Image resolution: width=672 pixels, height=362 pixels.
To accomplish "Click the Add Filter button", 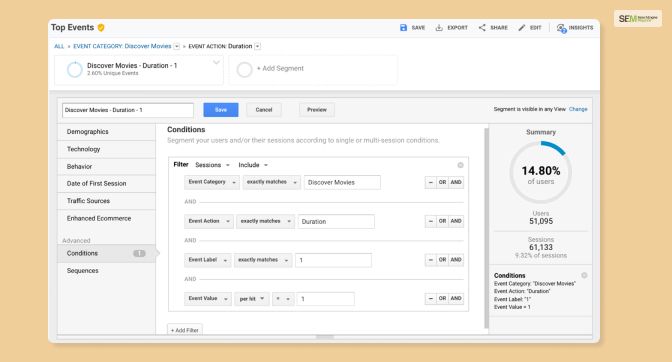I will 185,329.
